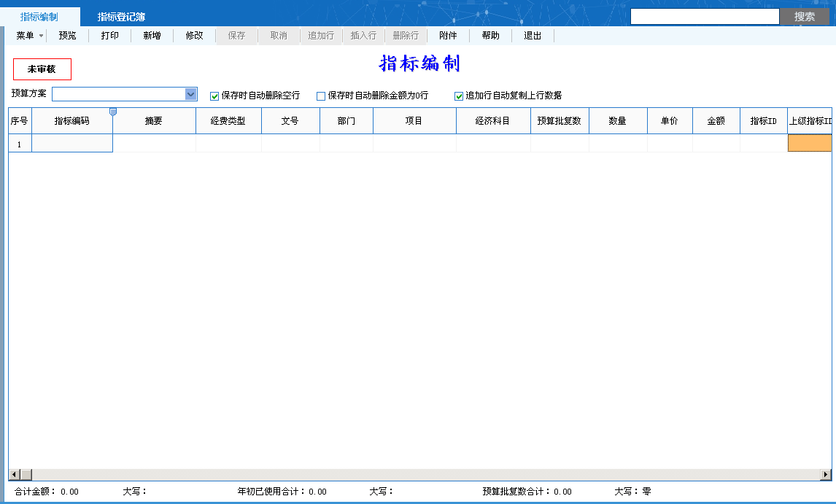Click the 追加行 toolbar button

[321, 36]
